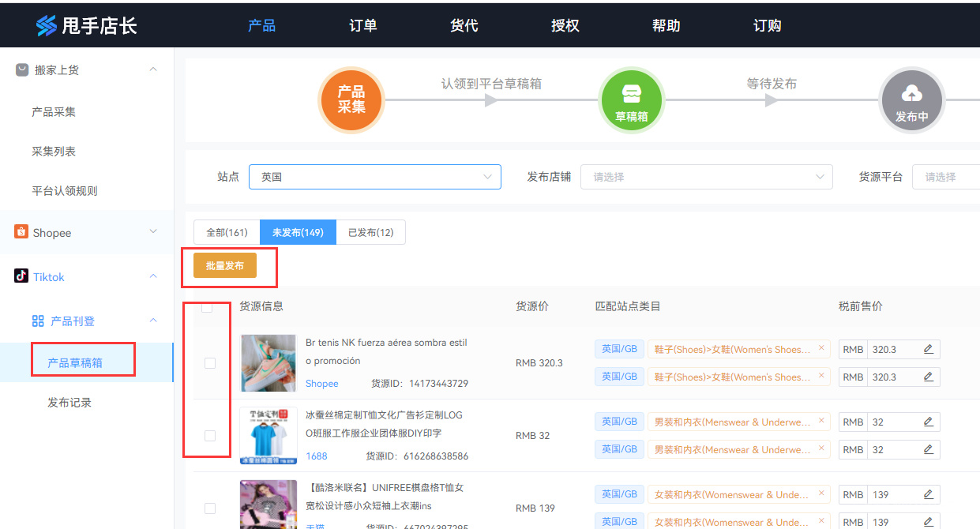The height and width of the screenshot is (529, 980).
Task: Open 采集列表 in the sidebar
Action: pos(54,152)
